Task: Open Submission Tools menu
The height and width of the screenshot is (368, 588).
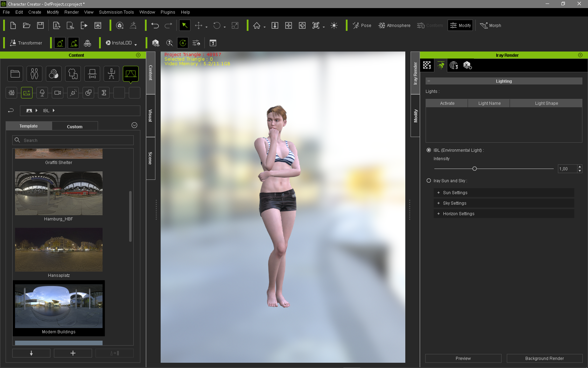Action: [x=116, y=12]
